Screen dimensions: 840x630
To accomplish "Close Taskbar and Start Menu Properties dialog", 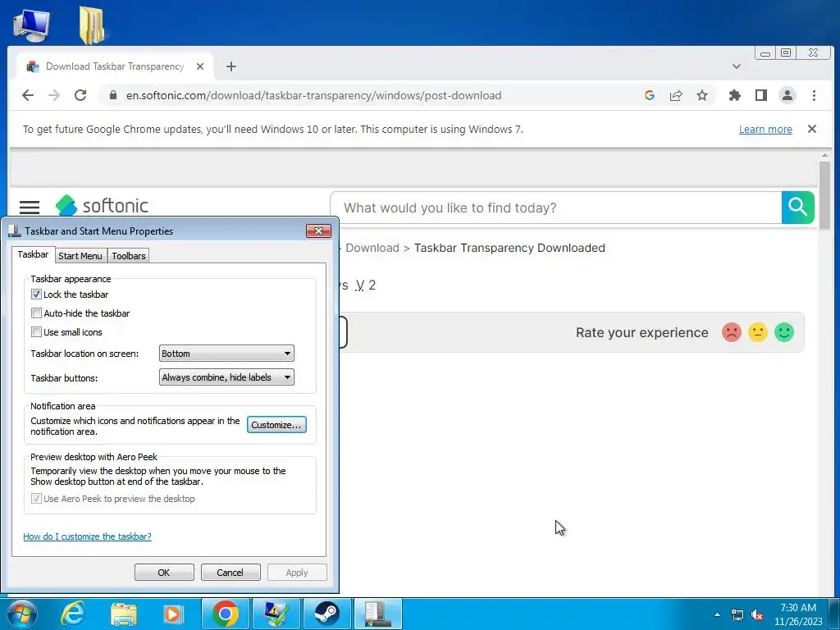I will [319, 231].
